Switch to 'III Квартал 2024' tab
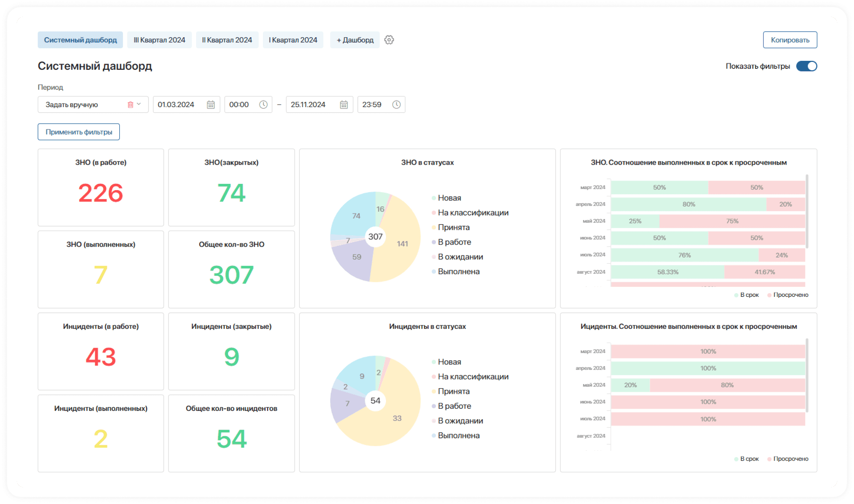 click(159, 40)
